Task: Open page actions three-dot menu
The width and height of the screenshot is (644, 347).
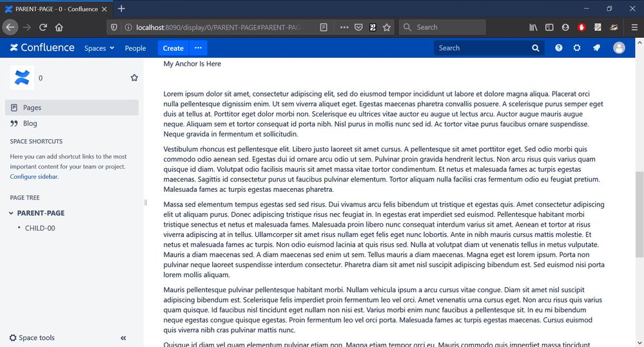Action: click(x=344, y=27)
